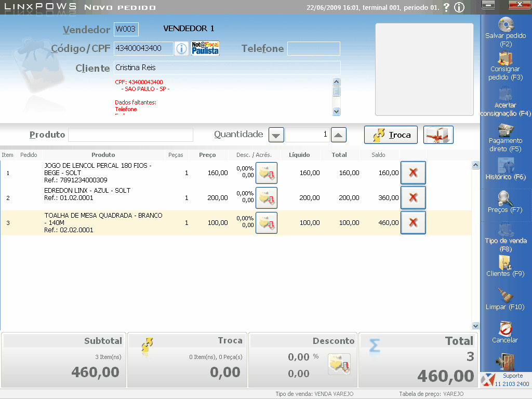Click Tabela de preço: VAREJO status
The image size is (532, 399).
pos(431,394)
